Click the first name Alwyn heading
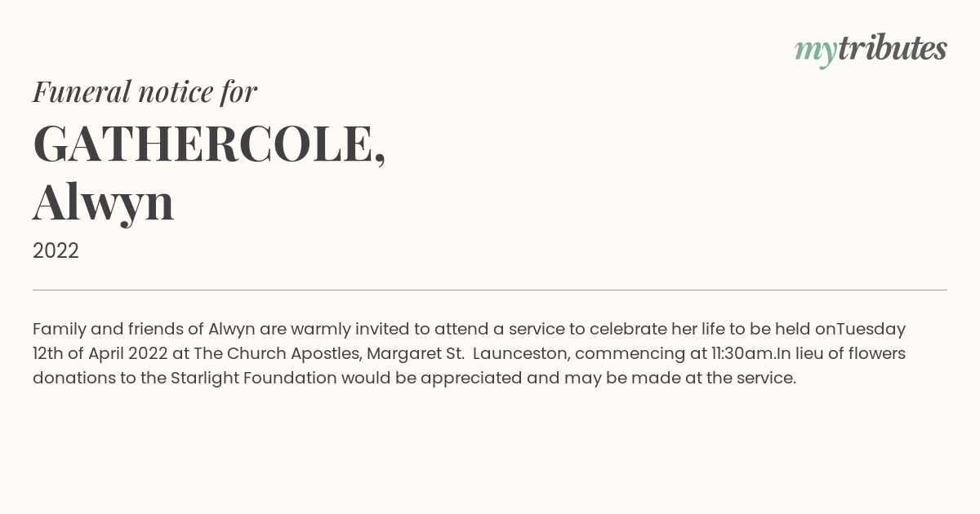 pyautogui.click(x=104, y=202)
